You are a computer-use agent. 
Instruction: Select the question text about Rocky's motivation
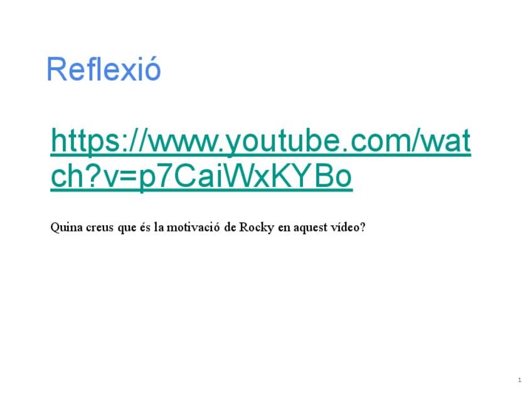tap(208, 227)
